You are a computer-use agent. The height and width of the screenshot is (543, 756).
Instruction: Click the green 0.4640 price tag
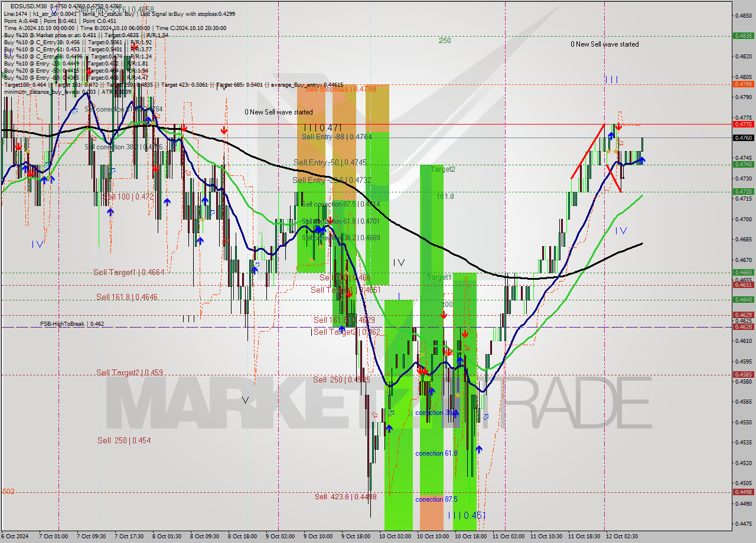click(742, 299)
